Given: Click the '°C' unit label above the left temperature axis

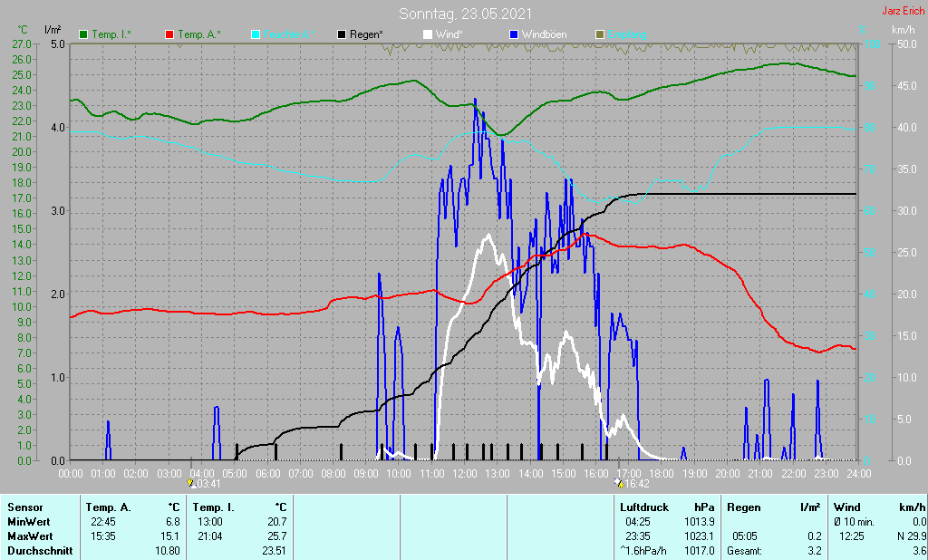Looking at the screenshot, I should [x=23, y=30].
